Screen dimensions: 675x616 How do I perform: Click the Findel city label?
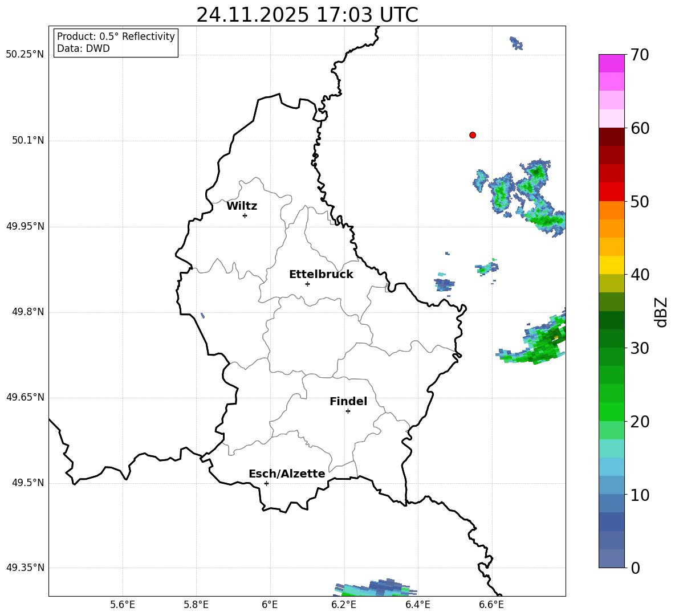pyautogui.click(x=348, y=401)
